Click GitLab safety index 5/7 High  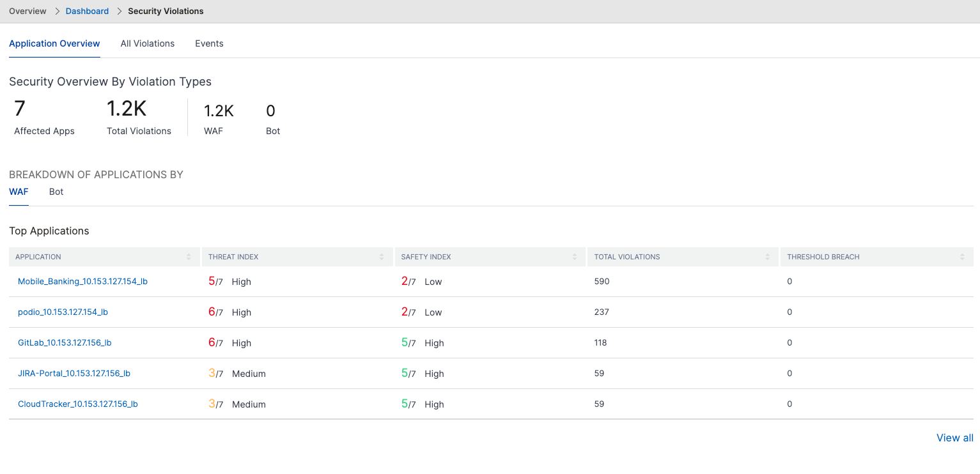423,342
